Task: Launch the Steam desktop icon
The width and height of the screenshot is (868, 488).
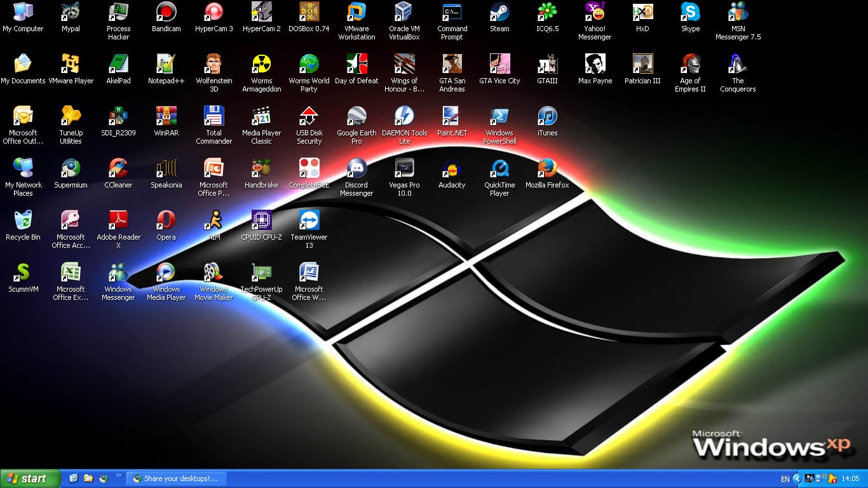Action: pyautogui.click(x=499, y=13)
